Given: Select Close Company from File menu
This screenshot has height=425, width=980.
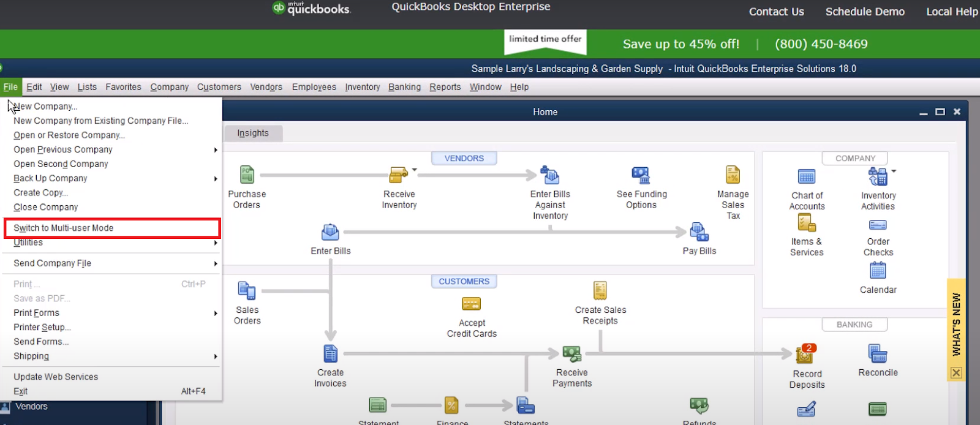Looking at the screenshot, I should [46, 207].
